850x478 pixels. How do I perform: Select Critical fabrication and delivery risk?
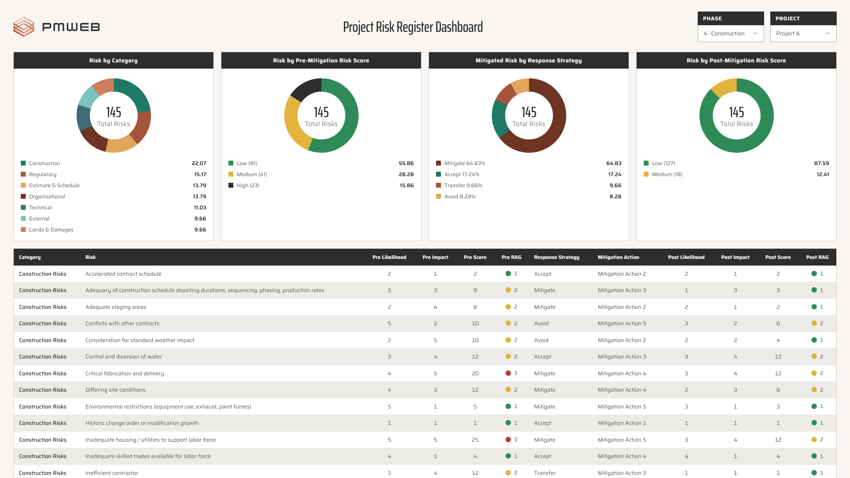[x=124, y=373]
